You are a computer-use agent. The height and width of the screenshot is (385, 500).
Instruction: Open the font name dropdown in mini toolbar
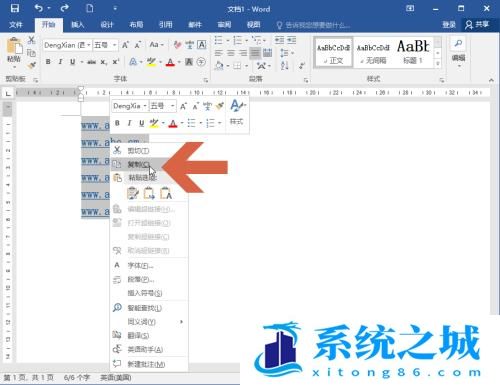pyautogui.click(x=145, y=106)
